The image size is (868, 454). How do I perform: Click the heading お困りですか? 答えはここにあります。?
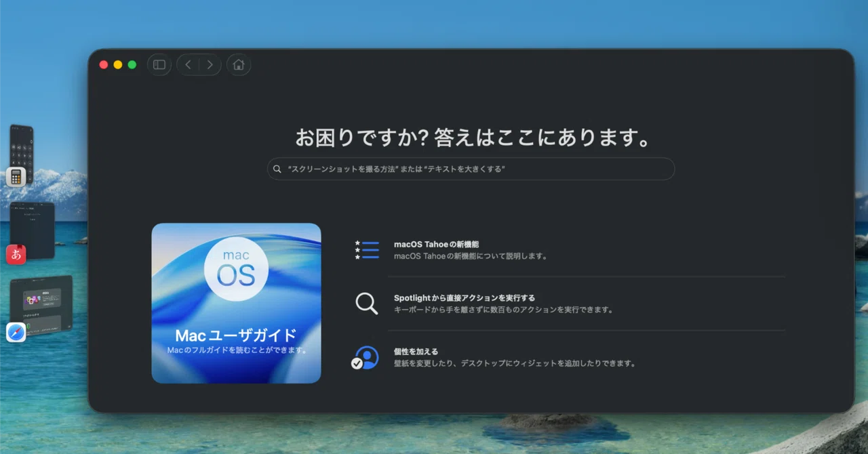tap(473, 138)
